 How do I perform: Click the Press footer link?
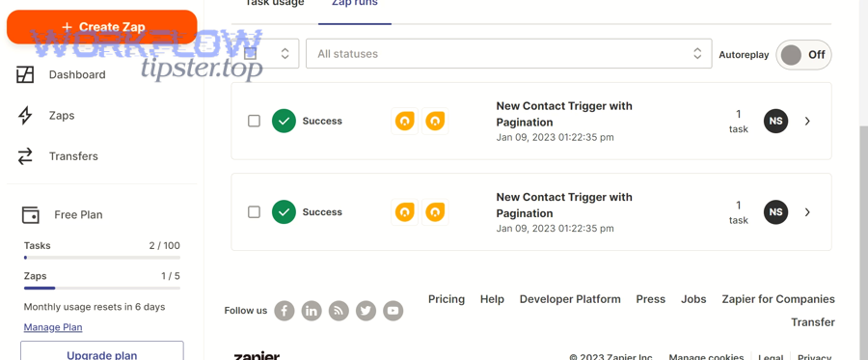tap(650, 299)
